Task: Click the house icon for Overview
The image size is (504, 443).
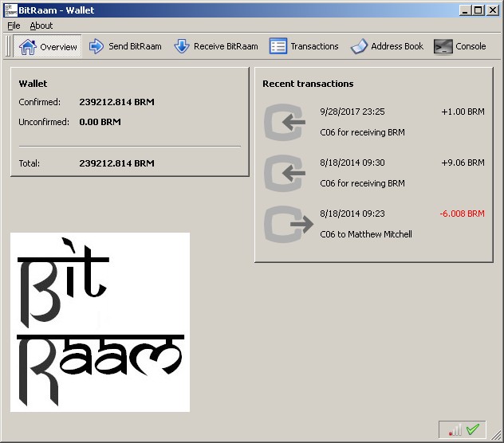Action: click(27, 46)
